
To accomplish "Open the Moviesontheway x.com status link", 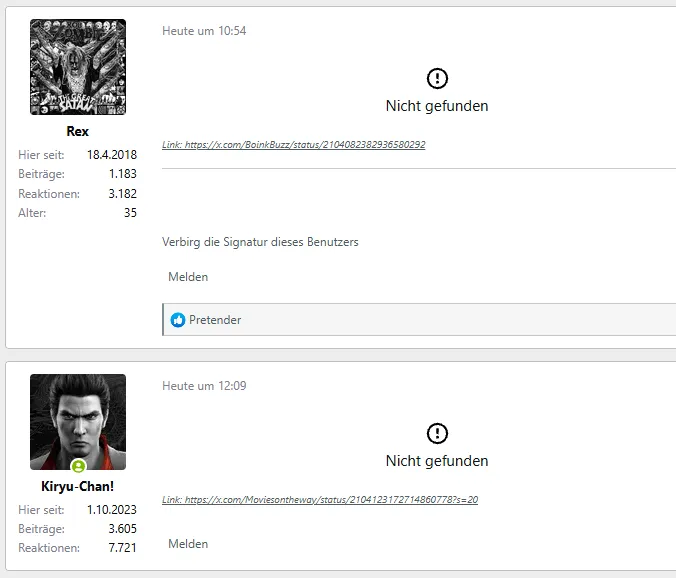I will pyautogui.click(x=320, y=500).
